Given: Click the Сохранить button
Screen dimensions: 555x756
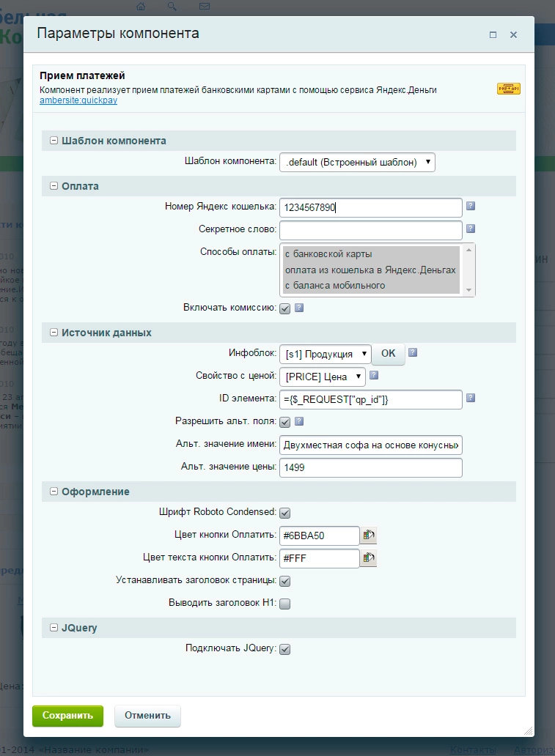Looking at the screenshot, I should click(67, 716).
